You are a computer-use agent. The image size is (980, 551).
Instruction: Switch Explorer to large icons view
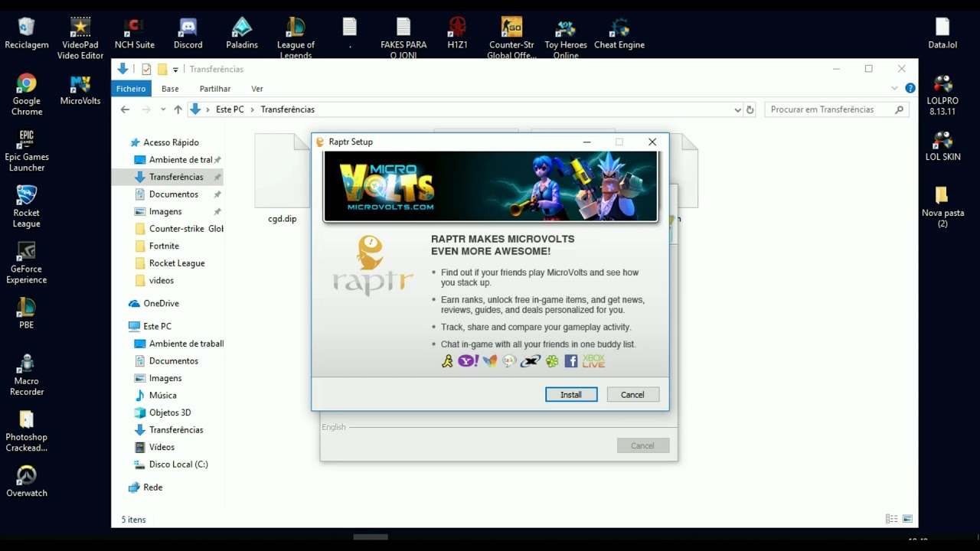tap(907, 519)
